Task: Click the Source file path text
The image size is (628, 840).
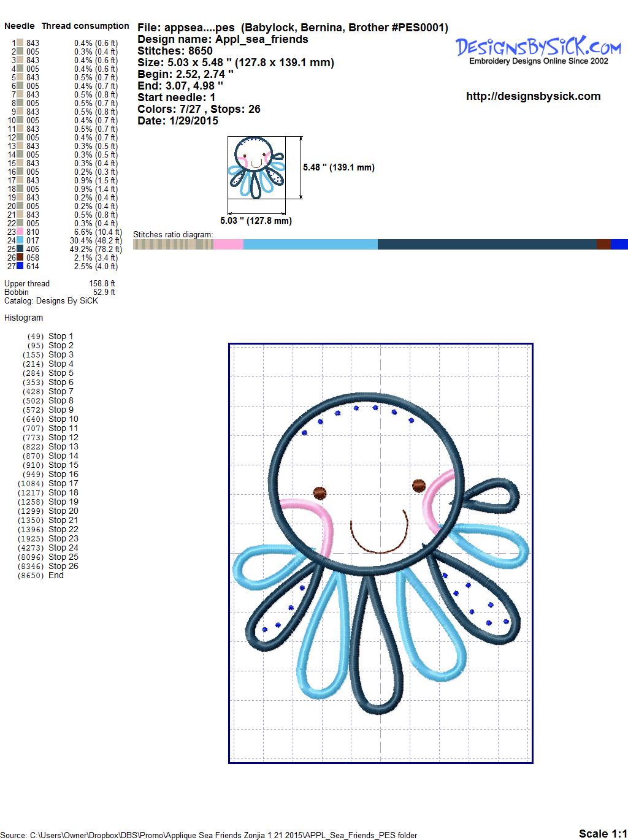Action: 209,835
